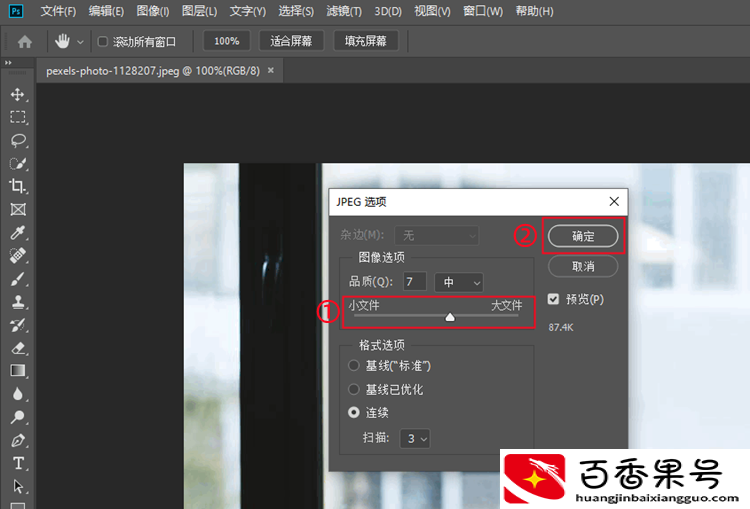Open the quality preset 中 dropdown
The height and width of the screenshot is (509, 750).
click(x=459, y=282)
